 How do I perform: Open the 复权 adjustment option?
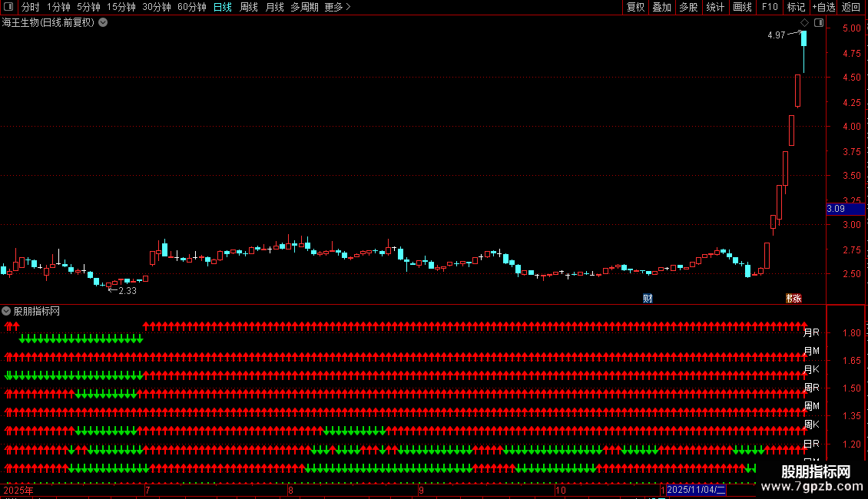[635, 7]
